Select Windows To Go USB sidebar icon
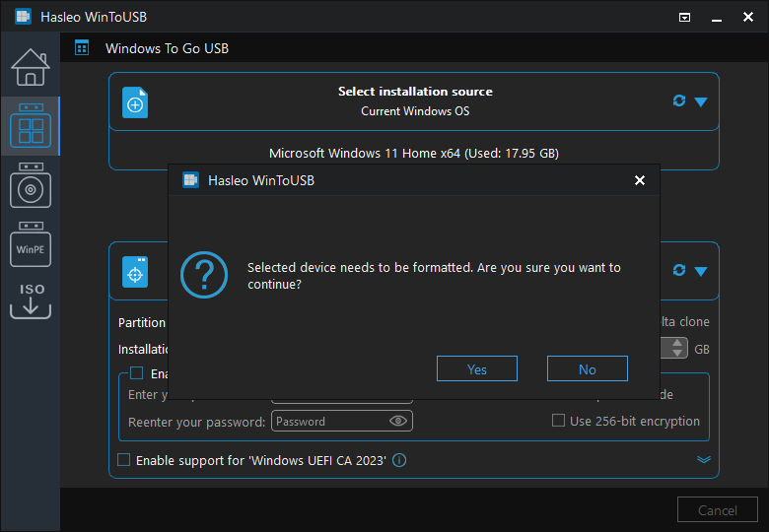This screenshot has height=532, width=769. (31, 126)
